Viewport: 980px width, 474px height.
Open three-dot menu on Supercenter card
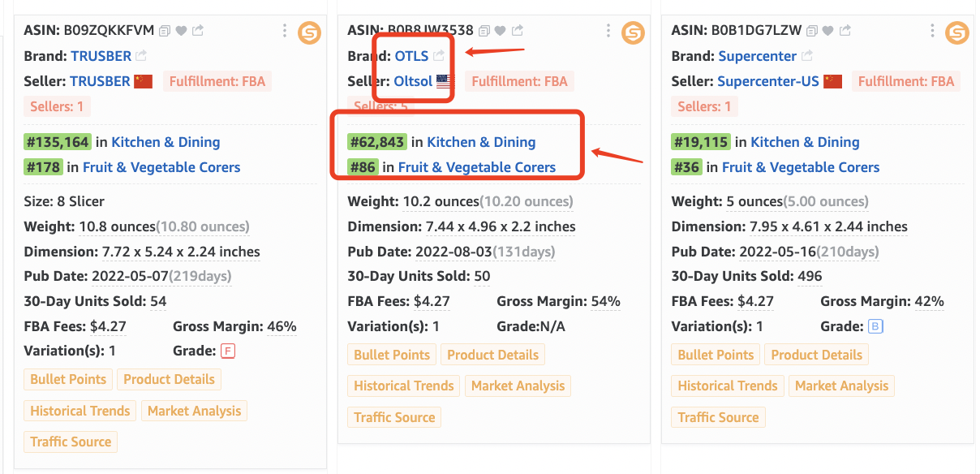[932, 31]
